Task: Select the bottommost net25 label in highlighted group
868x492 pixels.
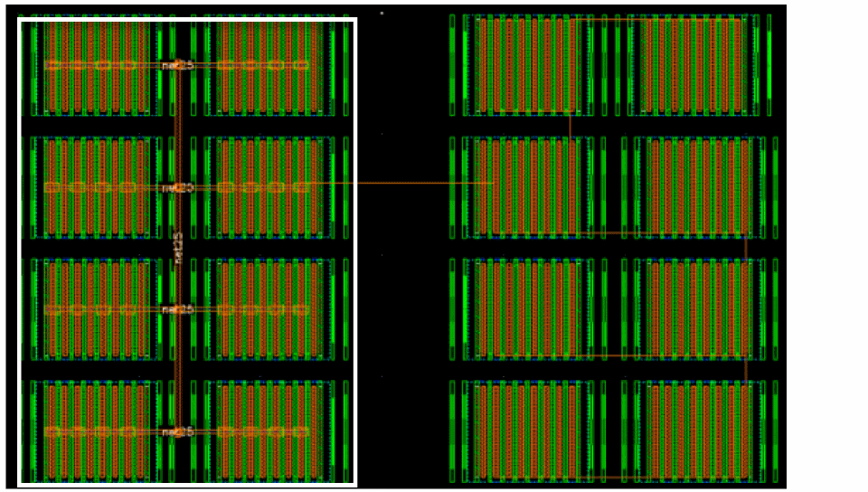Action: 178,431
